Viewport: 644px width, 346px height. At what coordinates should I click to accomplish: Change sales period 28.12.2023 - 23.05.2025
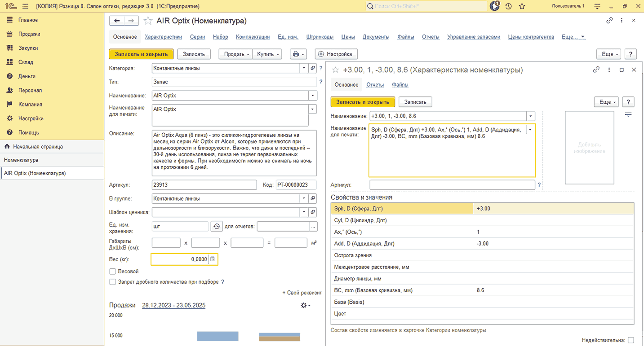[x=174, y=305]
